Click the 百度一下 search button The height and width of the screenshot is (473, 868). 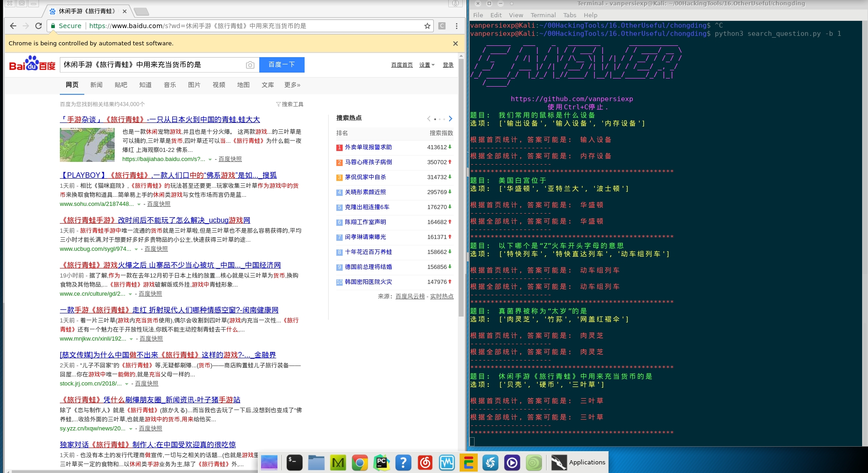click(281, 65)
